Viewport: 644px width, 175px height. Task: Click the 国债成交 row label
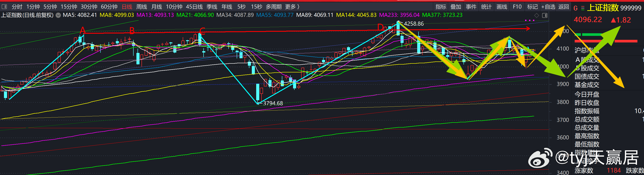[587, 77]
